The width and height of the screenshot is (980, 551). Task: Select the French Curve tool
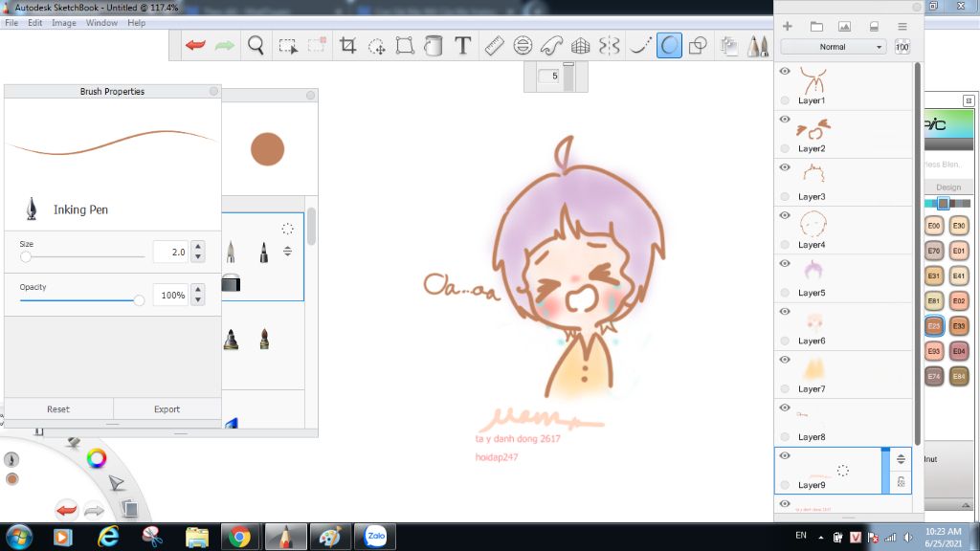[551, 46]
